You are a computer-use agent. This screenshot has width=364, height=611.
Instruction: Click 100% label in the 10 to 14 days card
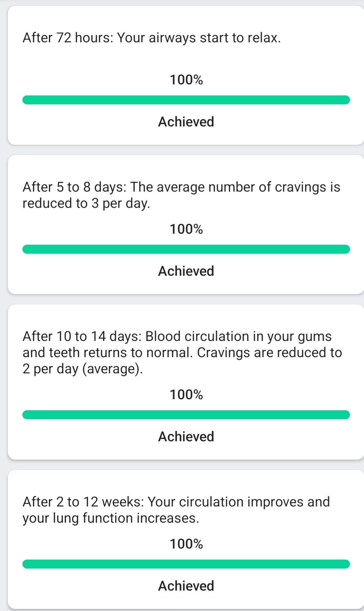[x=186, y=395]
